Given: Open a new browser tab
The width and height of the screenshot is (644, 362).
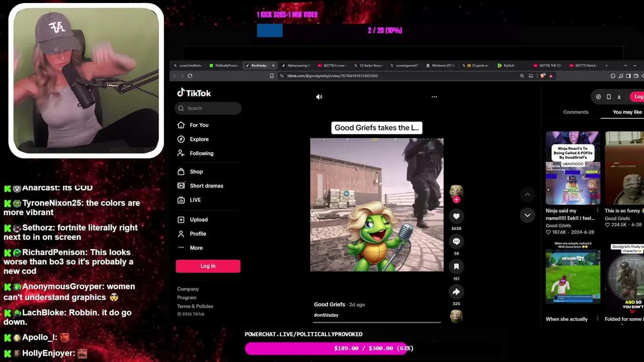Looking at the screenshot, I should click(x=606, y=65).
